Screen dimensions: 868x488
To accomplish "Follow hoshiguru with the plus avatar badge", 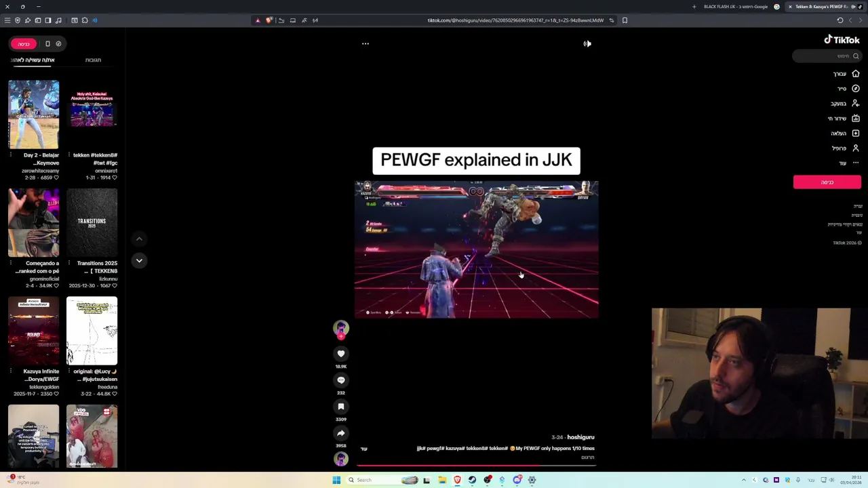I will 341,335.
